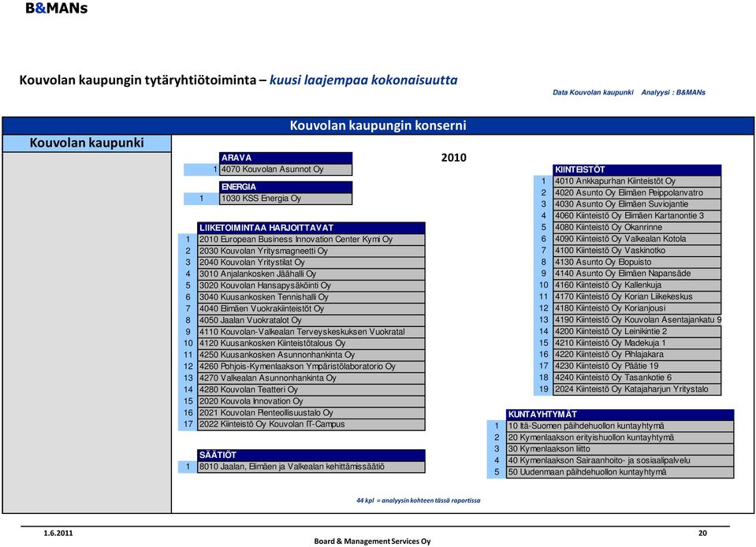The width and height of the screenshot is (756, 547).
Task: Click "2010 European Business Innovation Center Kymi Oy"
Action: [311, 240]
